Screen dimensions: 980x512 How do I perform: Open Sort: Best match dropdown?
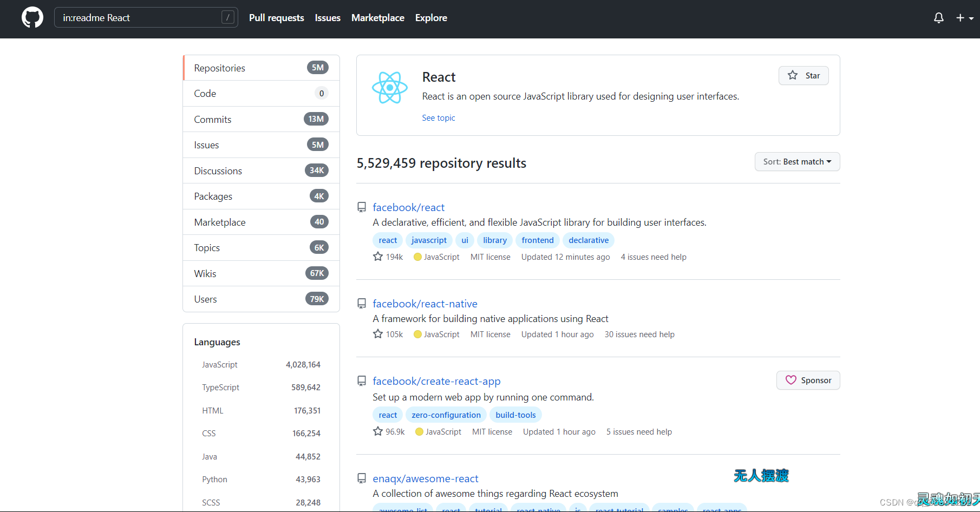(797, 162)
